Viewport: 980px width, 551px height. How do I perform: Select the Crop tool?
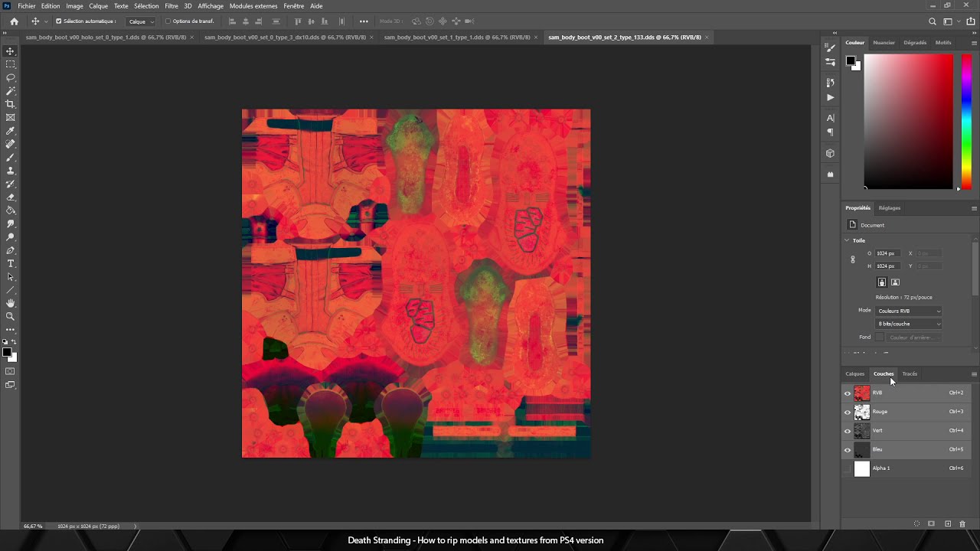coord(10,104)
